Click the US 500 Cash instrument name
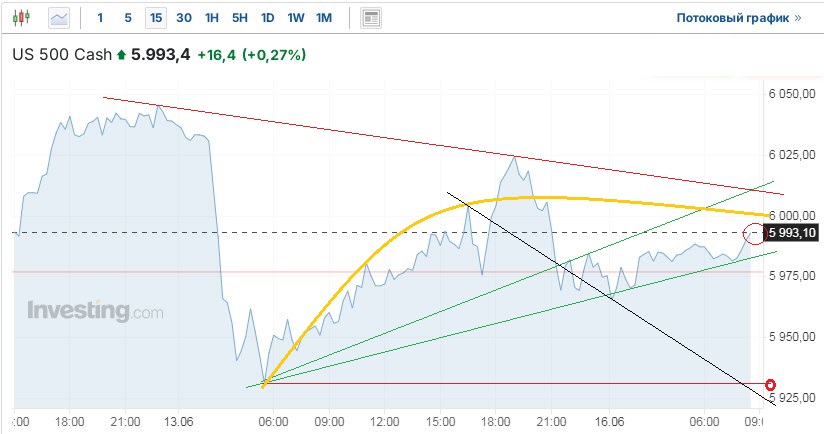 (61, 55)
